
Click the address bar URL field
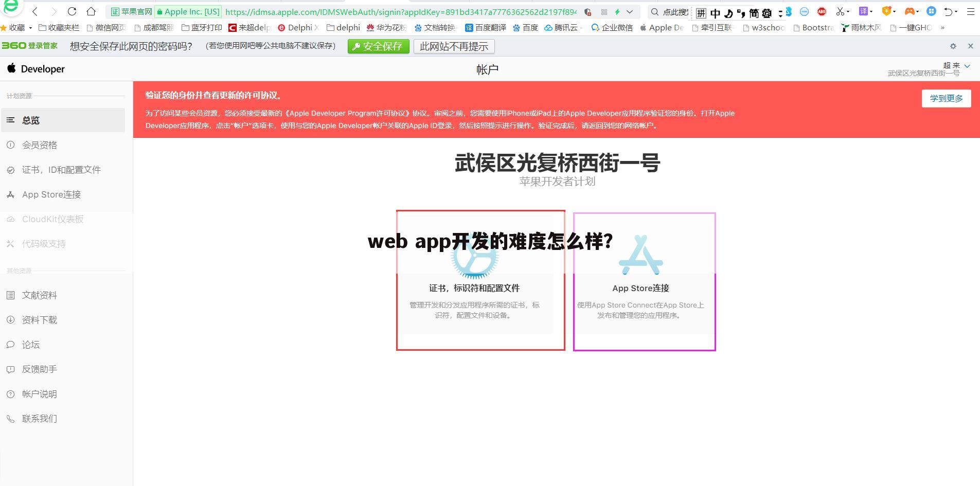pos(401,12)
